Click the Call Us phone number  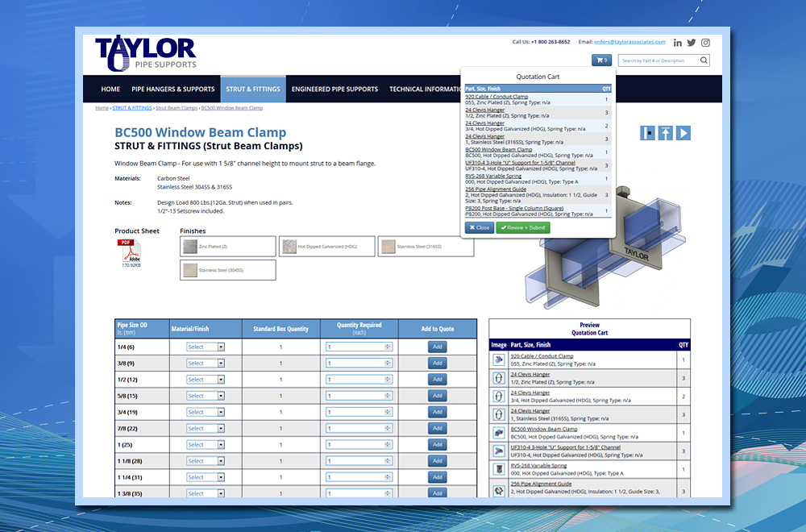coord(550,42)
